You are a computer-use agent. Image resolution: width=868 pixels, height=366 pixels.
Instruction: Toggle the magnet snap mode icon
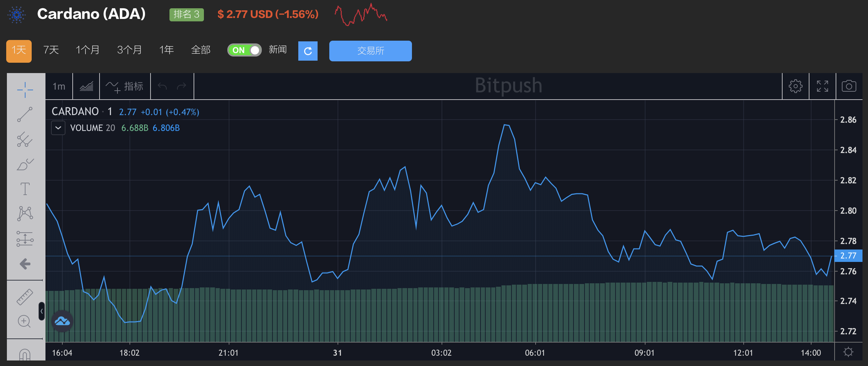tap(25, 355)
